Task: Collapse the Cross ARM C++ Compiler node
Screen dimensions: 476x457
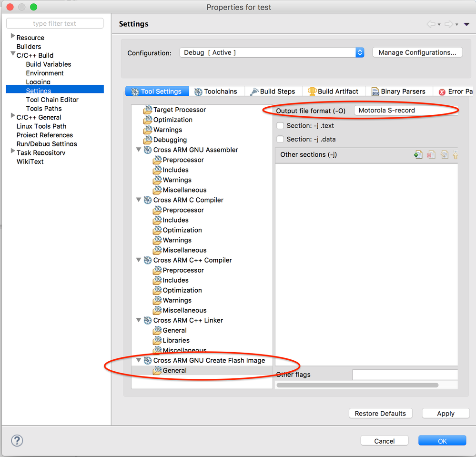Action: point(139,260)
